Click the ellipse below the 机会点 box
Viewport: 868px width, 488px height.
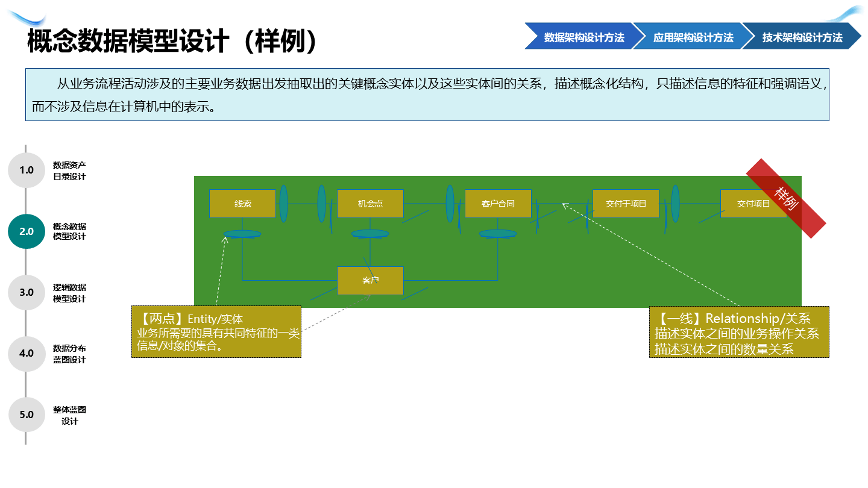370,234
